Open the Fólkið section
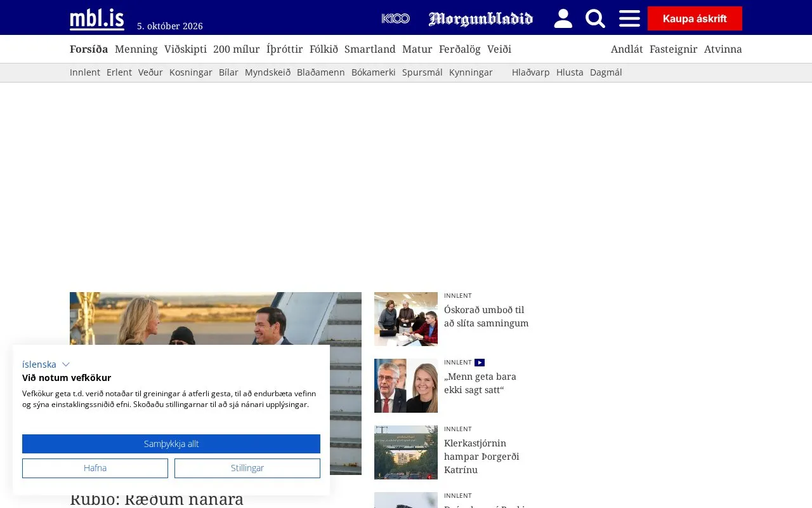Screen dimensions: 812x508 [x=324, y=49]
